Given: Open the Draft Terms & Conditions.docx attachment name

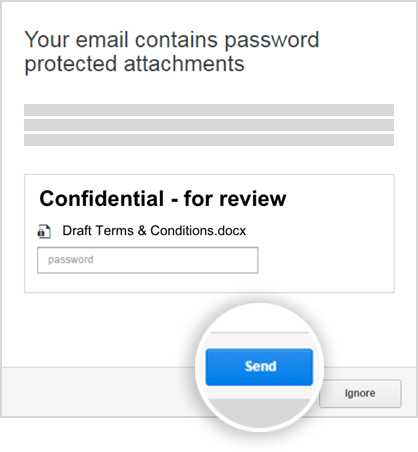Looking at the screenshot, I should click(x=154, y=231).
